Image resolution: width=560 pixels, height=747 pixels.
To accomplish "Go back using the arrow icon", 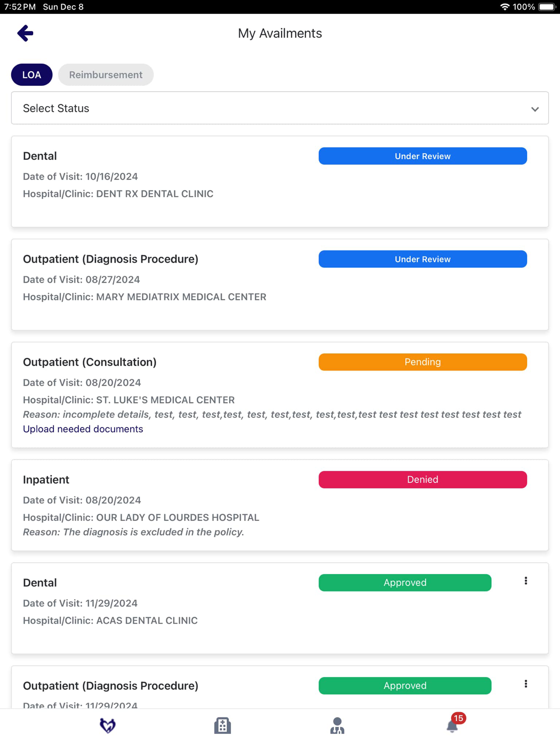I will (25, 33).
